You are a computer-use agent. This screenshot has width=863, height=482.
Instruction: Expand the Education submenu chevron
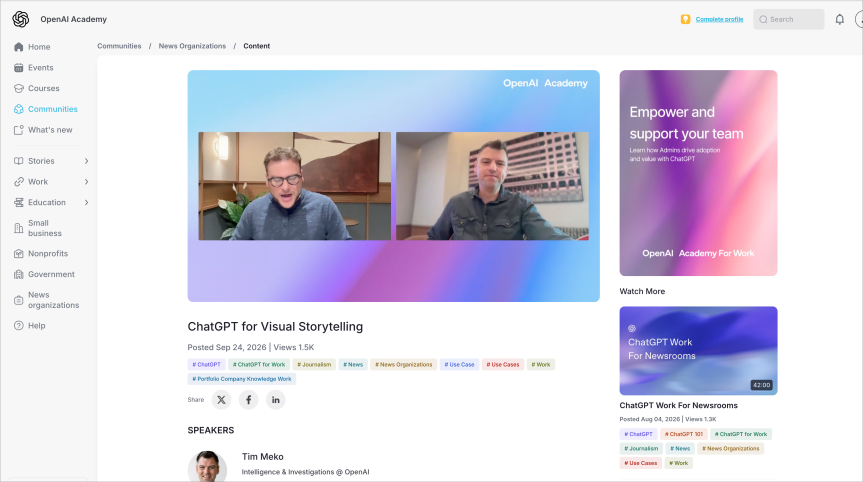[x=86, y=202]
